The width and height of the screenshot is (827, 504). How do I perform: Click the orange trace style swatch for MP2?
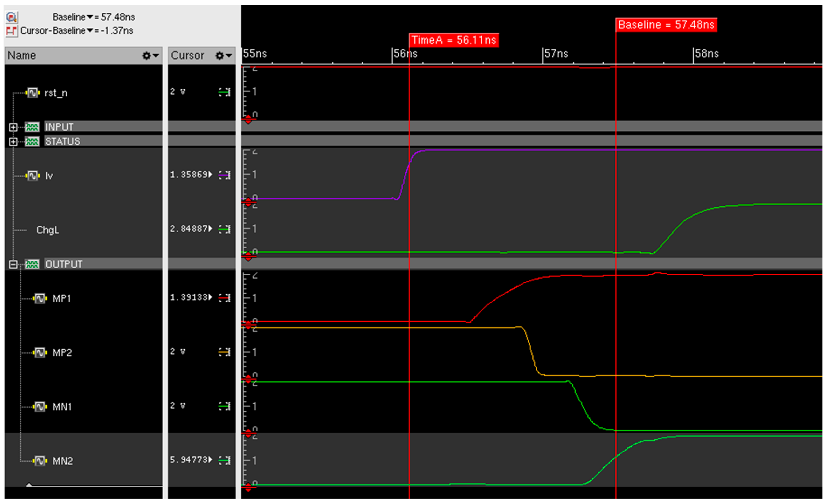(224, 352)
